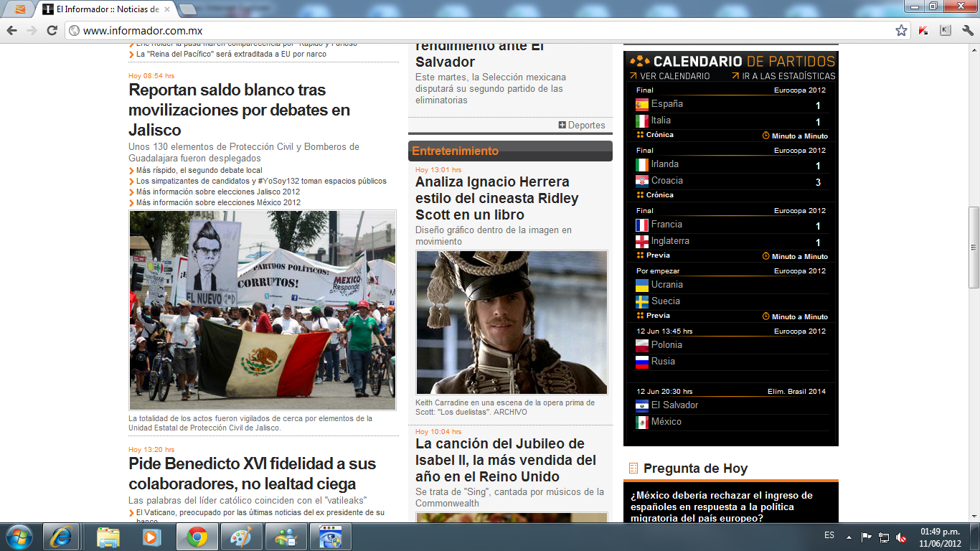Open the Chrome wrench settings menu
The width and height of the screenshot is (980, 551).
(967, 30)
